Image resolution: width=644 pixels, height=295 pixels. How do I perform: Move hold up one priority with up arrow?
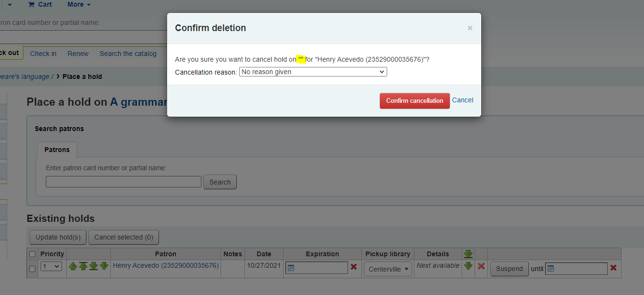[x=73, y=266]
